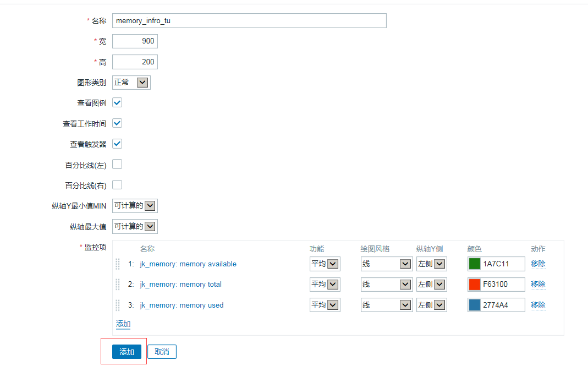Viewport: 588px width, 366px height.
Task: Open 绘图风格 dropdown for memory available row
Action: pos(387,264)
